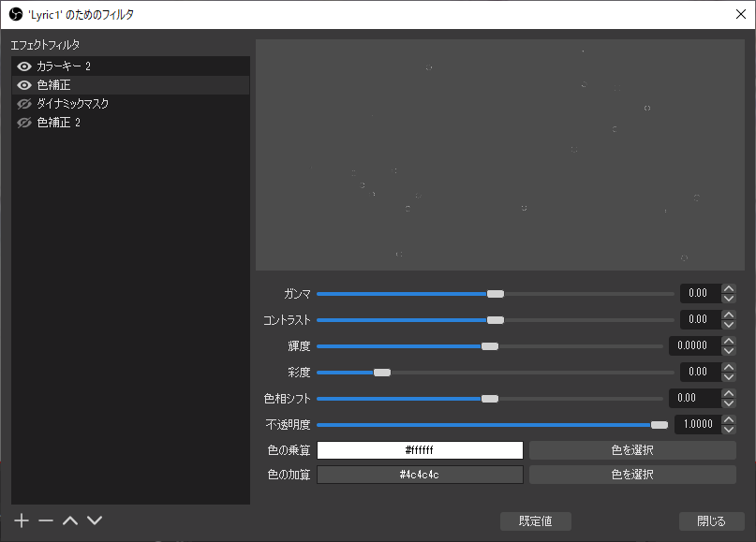Click the 閉じる button
756x542 pixels.
(x=712, y=521)
